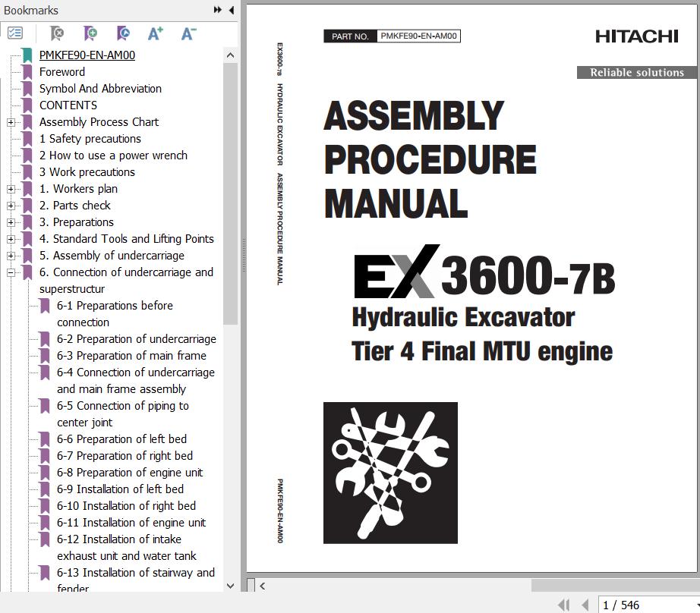Image resolution: width=700 pixels, height=613 pixels.
Task: Select 6-1 Preparations before connection bookmark
Action: pyautogui.click(x=115, y=313)
